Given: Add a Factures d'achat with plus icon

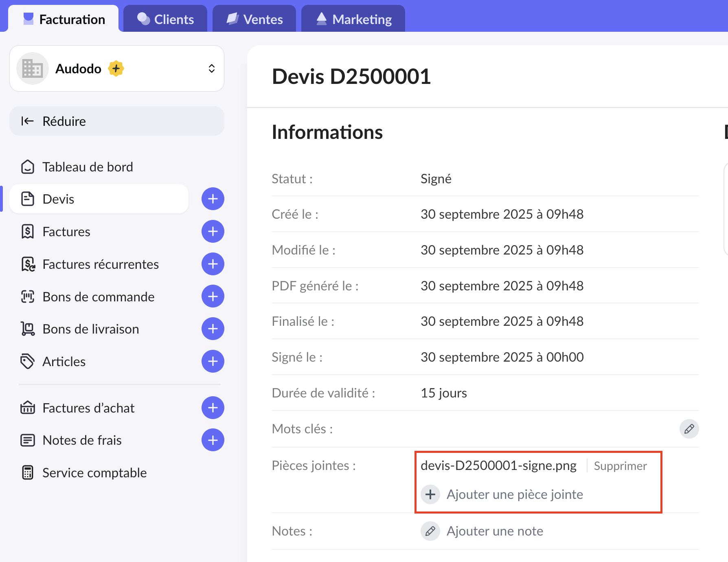Looking at the screenshot, I should click(x=213, y=408).
